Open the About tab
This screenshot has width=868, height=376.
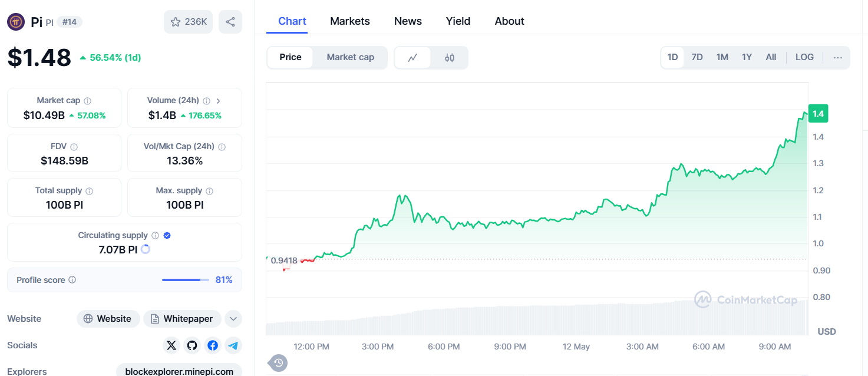coord(510,21)
